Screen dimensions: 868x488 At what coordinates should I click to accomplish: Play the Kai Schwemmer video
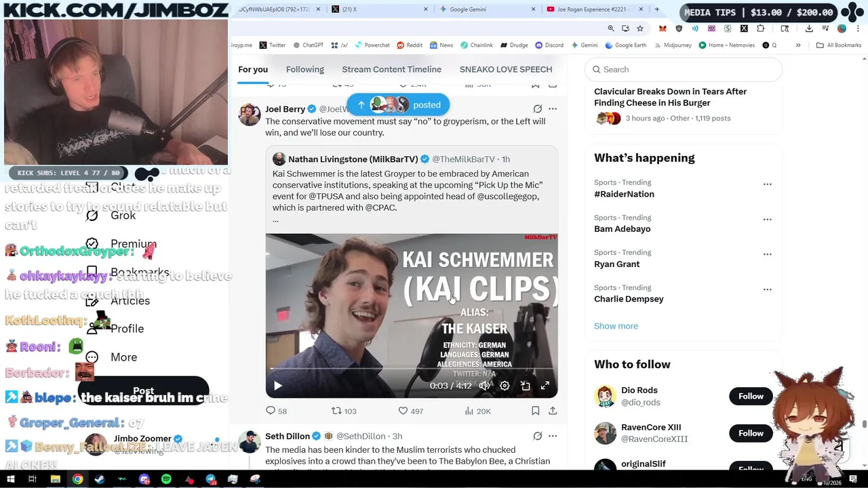click(x=278, y=386)
